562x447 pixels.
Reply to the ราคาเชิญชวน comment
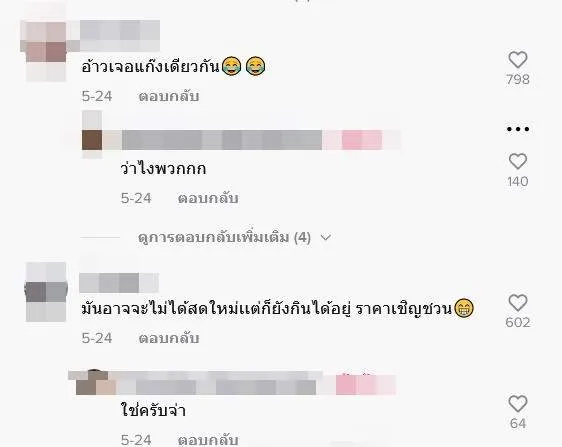tap(169, 338)
